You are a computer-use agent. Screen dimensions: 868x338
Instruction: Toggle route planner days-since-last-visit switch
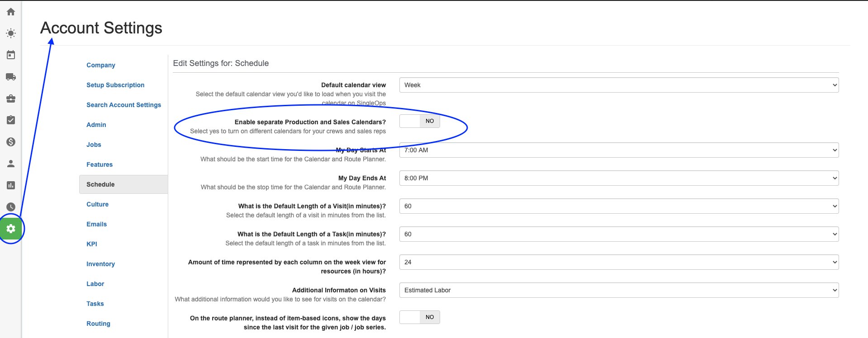[419, 317]
